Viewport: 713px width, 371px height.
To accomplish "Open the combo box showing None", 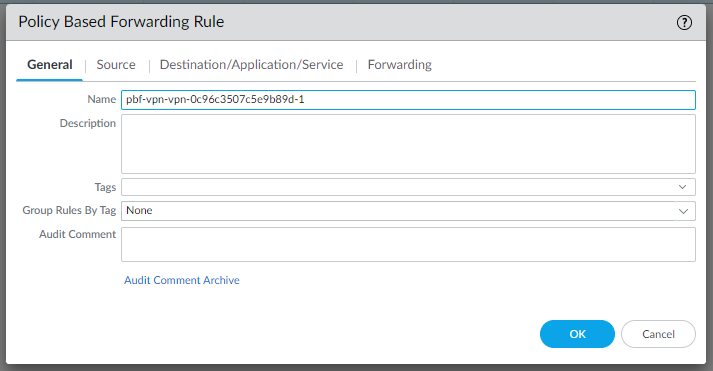I will [408, 211].
